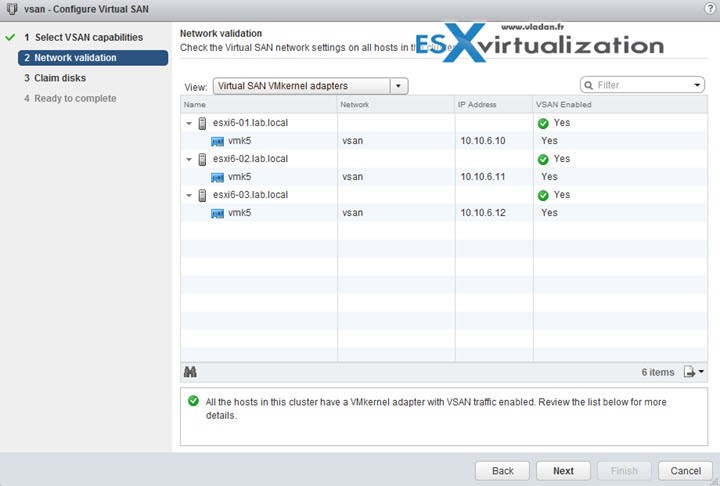Open the Filter options dropdown arrow
720x486 pixels.
pos(697,85)
